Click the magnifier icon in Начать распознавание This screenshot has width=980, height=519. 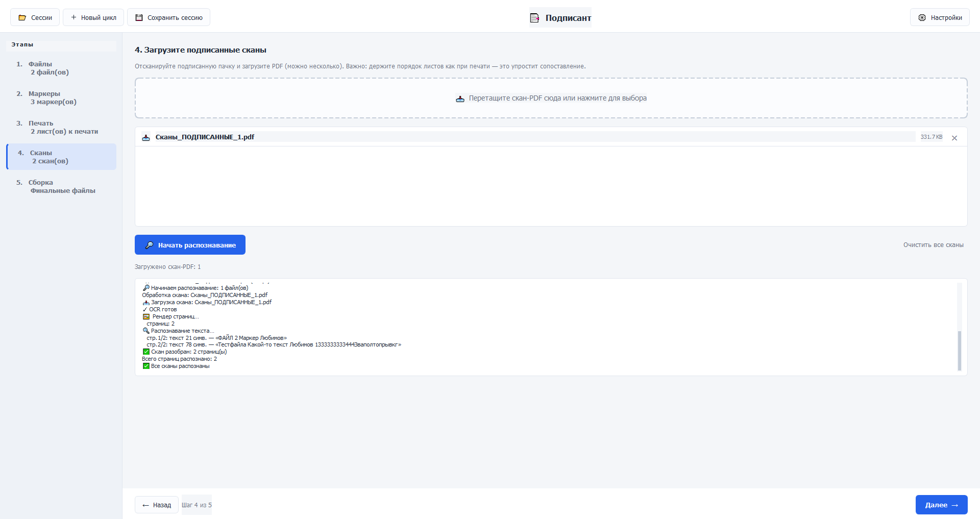click(x=149, y=245)
